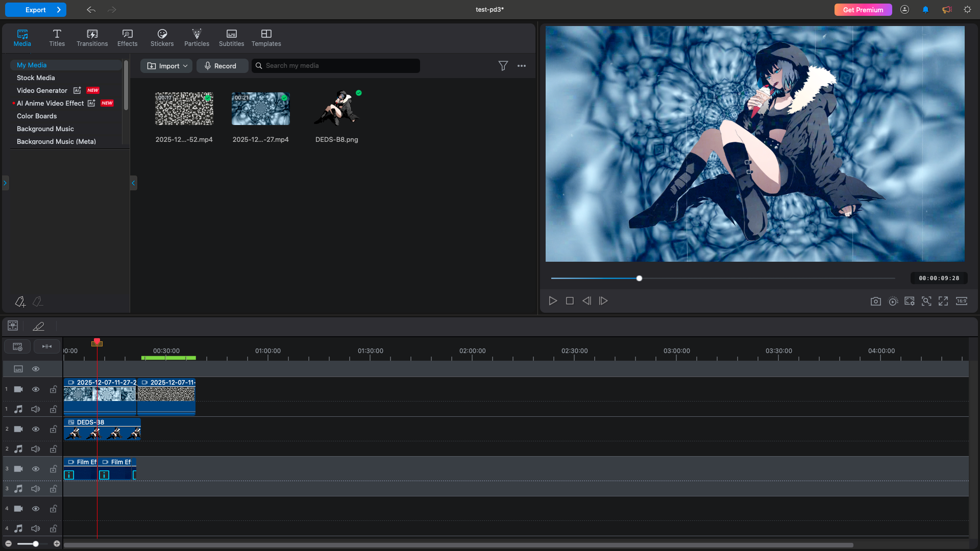
Task: Click the add tag icon
Action: point(20,302)
